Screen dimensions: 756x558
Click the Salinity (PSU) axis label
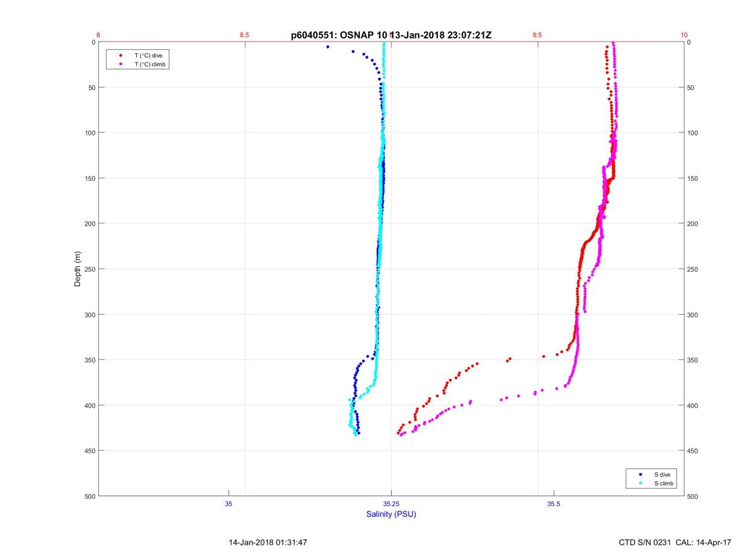coord(391,514)
